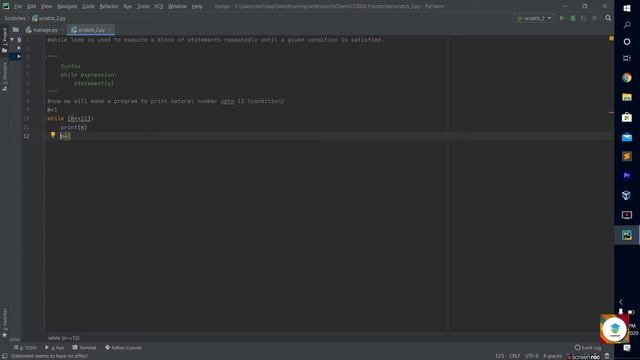Open the Python Console tool window
640x360 pixels.
tap(123, 348)
